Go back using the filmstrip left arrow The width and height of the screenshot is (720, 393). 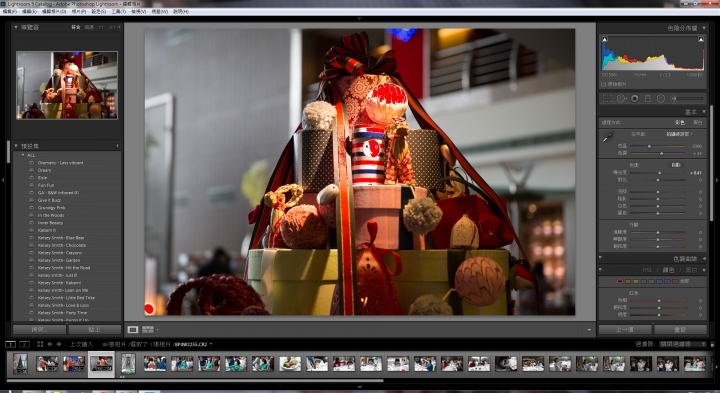coord(50,344)
